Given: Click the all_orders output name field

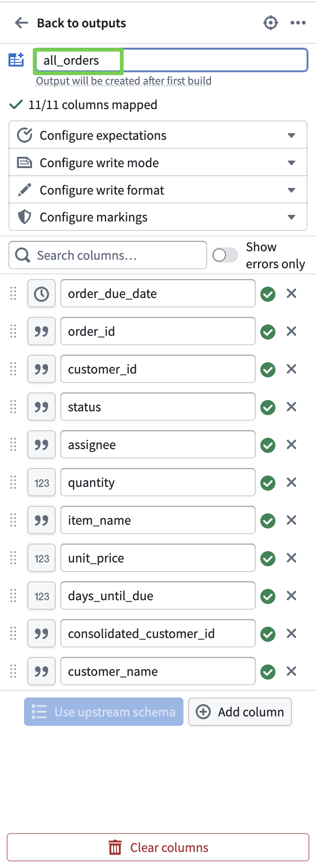Looking at the screenshot, I should 170,60.
